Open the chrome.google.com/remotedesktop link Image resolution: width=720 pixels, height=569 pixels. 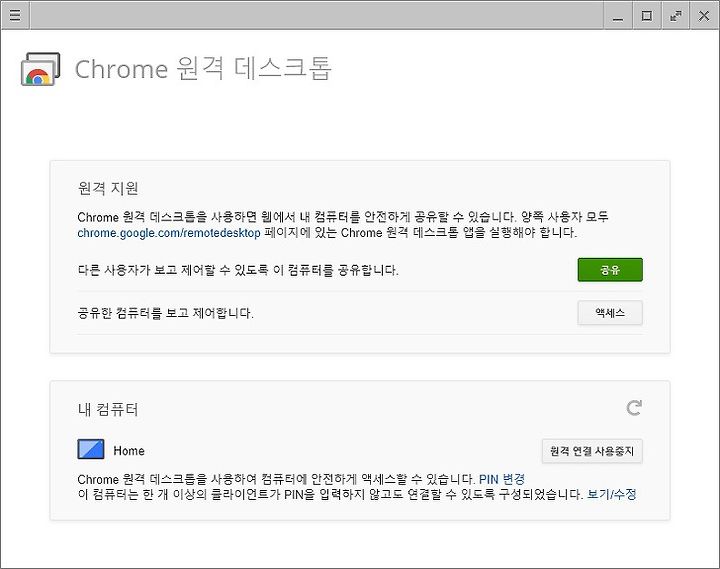(x=169, y=233)
